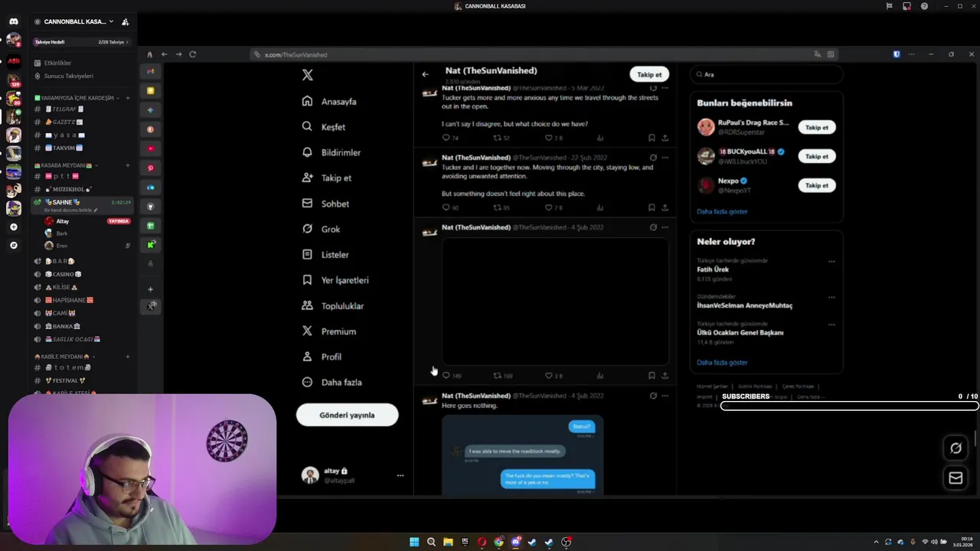980x551 pixels.
Task: Click Grok floating button above mail icon
Action: pos(955,448)
